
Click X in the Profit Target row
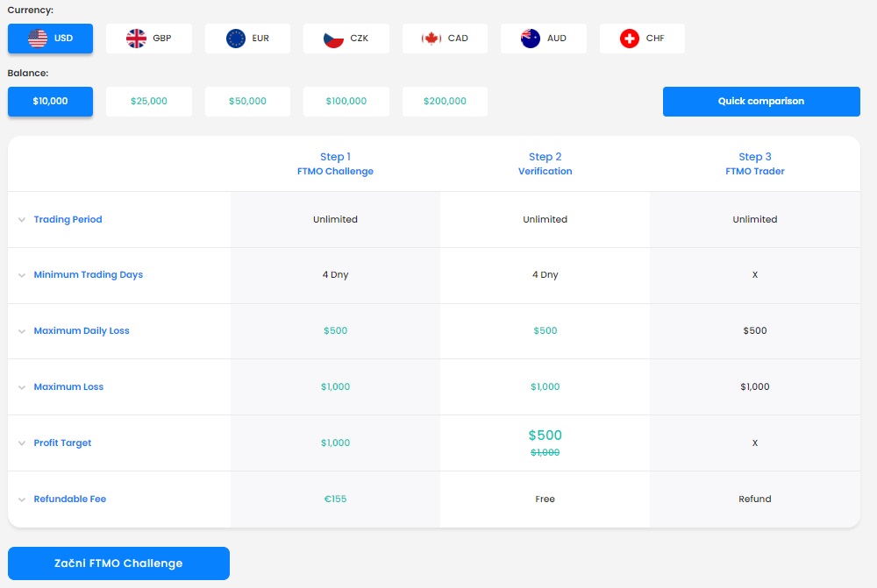[755, 443]
